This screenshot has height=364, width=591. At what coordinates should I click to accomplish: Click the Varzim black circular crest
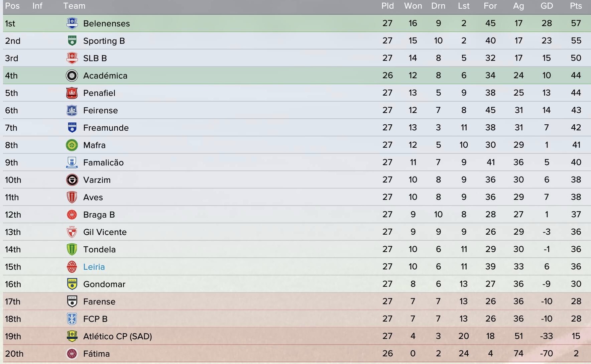[72, 180]
